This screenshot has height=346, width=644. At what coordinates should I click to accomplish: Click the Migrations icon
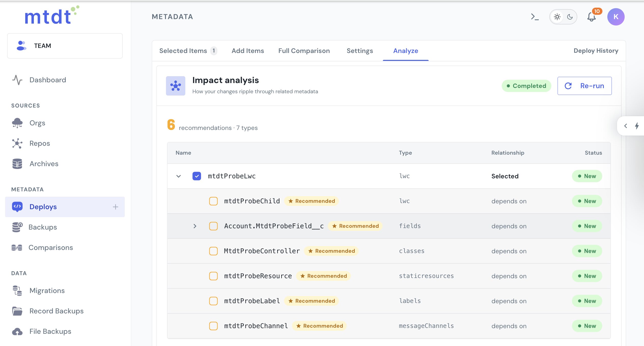(x=17, y=290)
